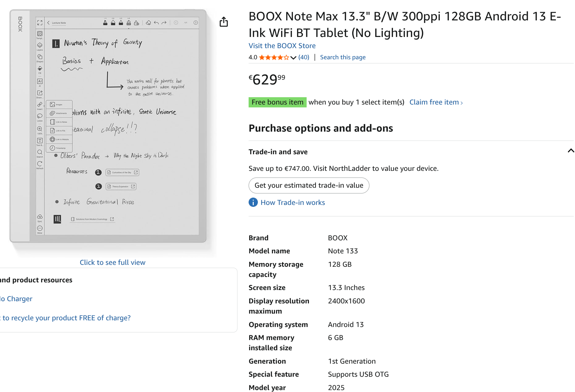Open the 40 customer reviews link

304,57
